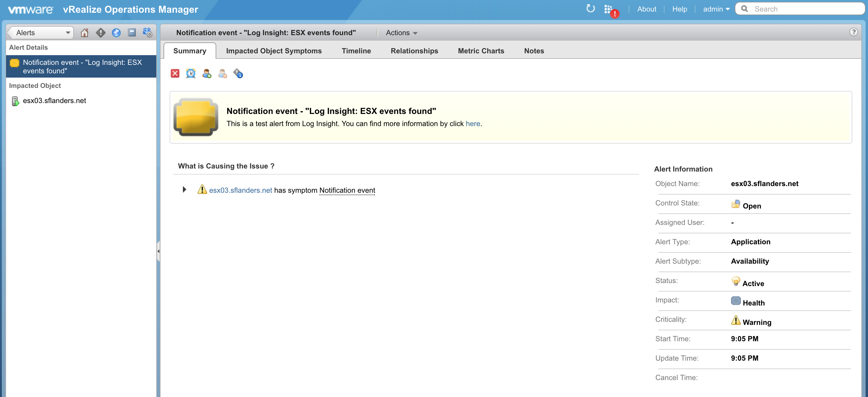The height and width of the screenshot is (397, 868).
Task: Switch to the Metric Charts tab
Action: [x=481, y=50]
